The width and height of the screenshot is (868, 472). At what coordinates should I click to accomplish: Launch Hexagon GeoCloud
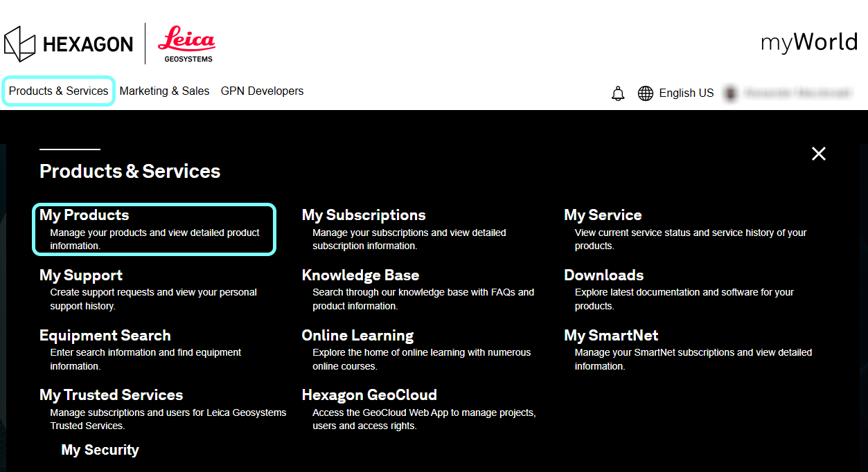pyautogui.click(x=369, y=395)
